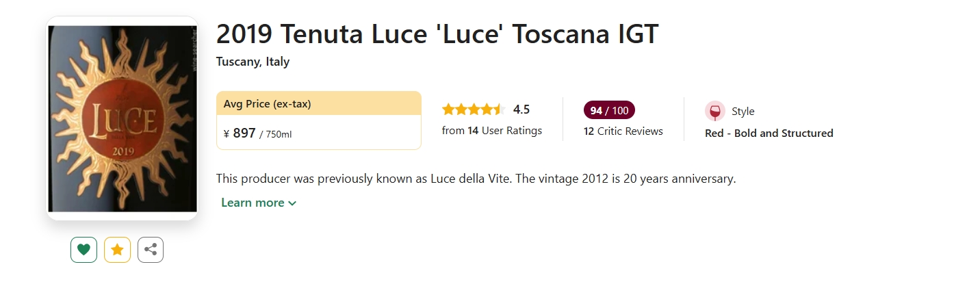Click the Avg Price (ex-tax) header

tap(267, 104)
